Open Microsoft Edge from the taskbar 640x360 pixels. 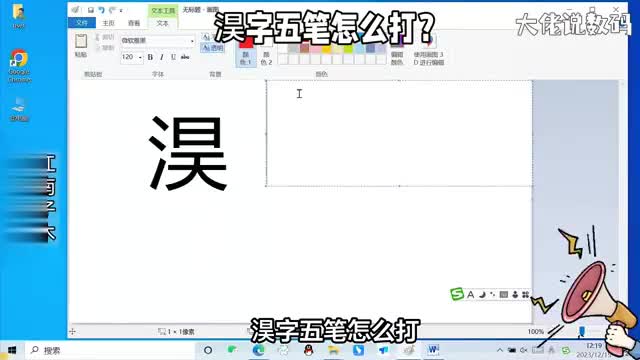(258, 350)
